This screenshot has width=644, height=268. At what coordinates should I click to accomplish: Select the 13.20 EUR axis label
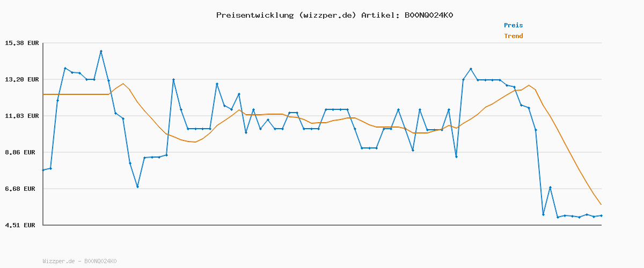click(22, 79)
